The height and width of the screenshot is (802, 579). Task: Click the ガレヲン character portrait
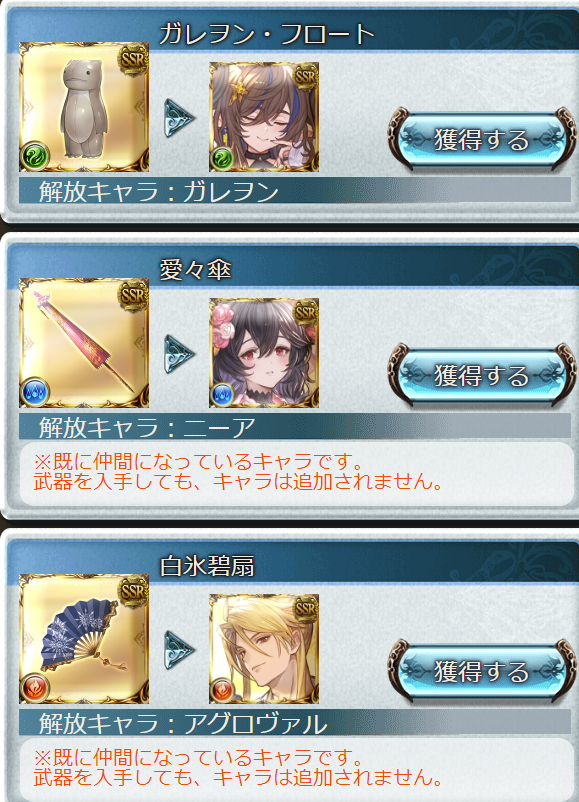[x=264, y=117]
